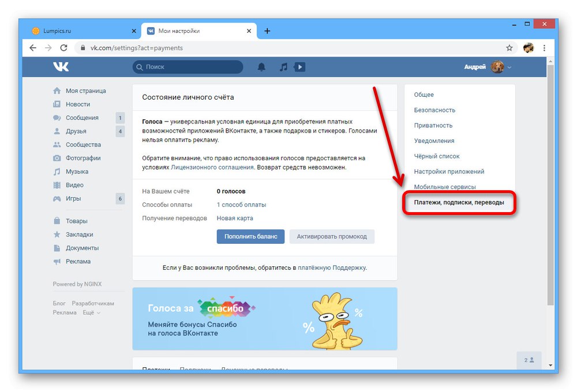Close the Lumpics.ru tab
Screen dimensions: 577x392
click(134, 31)
